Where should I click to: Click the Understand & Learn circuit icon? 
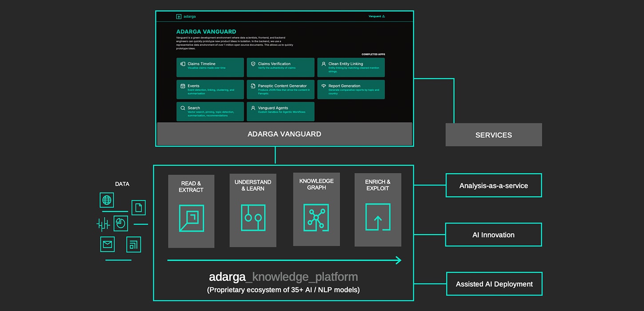pos(253,218)
